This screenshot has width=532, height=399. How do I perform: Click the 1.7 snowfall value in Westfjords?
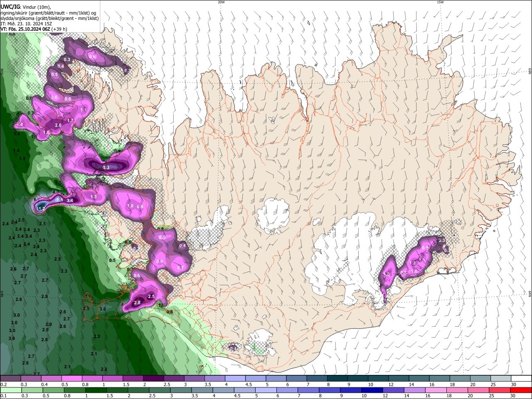point(70,121)
